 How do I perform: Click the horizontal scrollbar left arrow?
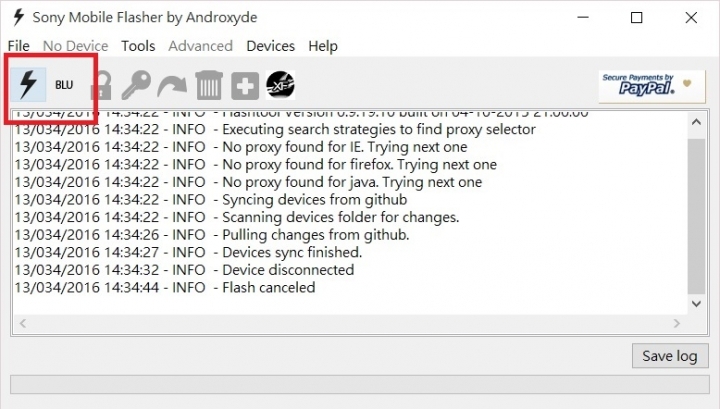click(x=22, y=324)
